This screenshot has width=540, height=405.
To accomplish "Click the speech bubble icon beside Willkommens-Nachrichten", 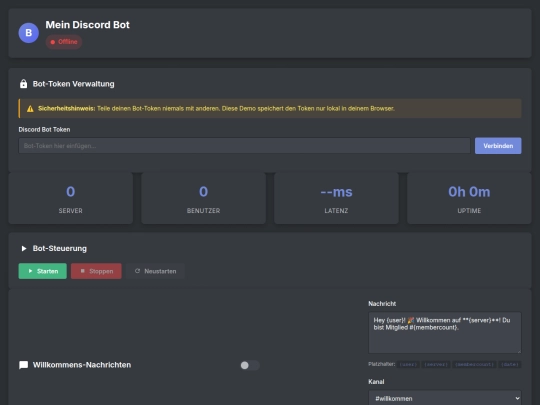I will 23,365.
